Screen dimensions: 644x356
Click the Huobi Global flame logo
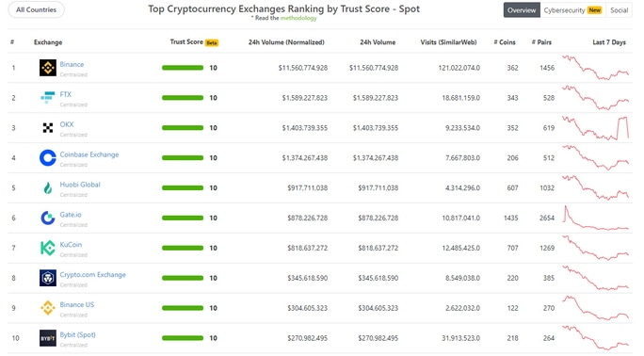[48, 188]
